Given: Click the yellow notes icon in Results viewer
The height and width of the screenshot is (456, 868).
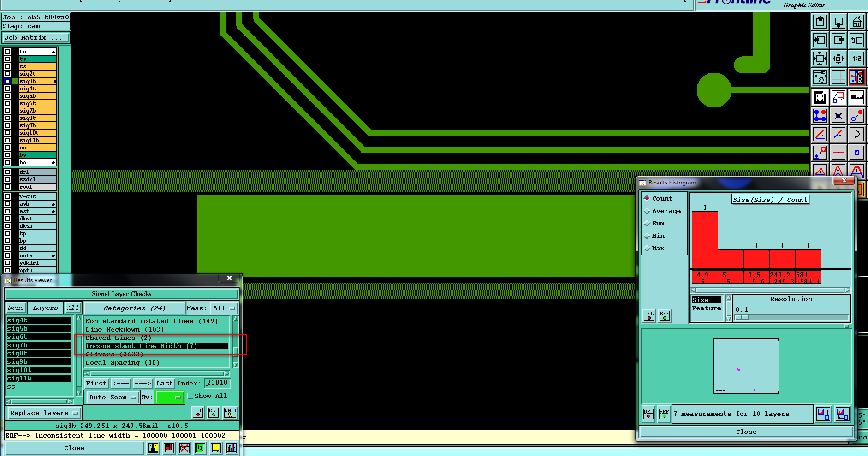Looking at the screenshot, I should [x=216, y=448].
